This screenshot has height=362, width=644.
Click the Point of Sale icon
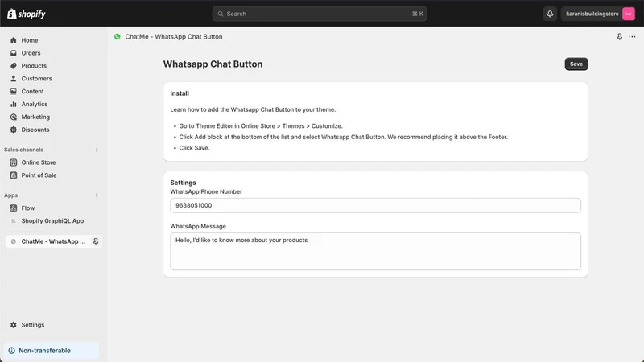pos(14,175)
